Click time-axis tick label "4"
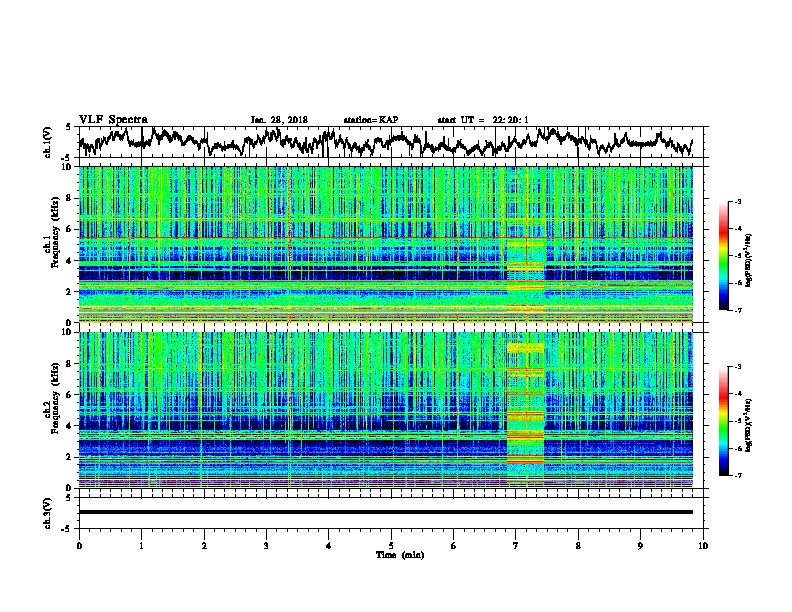Screen dimensions: 792x612 pos(329,546)
